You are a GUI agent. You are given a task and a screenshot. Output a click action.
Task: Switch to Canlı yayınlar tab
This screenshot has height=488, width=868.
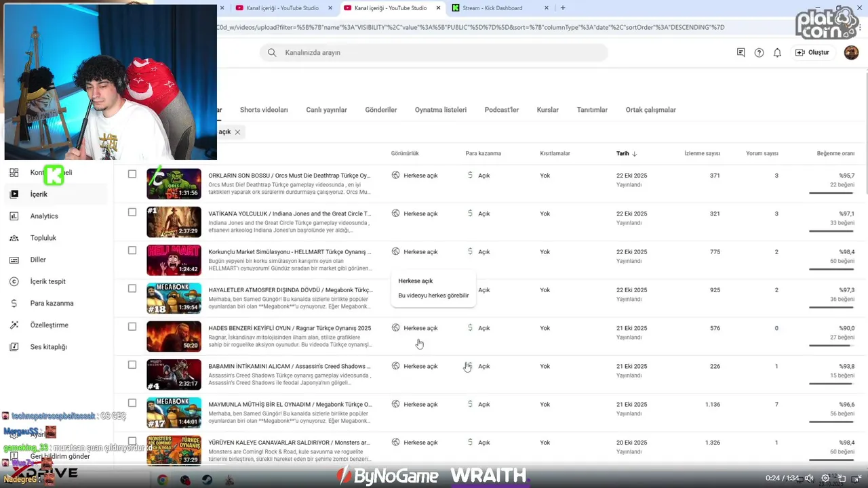326,110
